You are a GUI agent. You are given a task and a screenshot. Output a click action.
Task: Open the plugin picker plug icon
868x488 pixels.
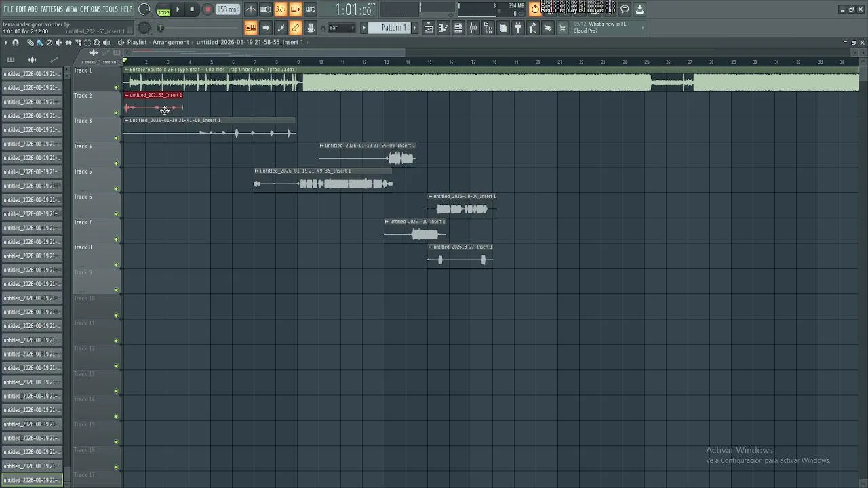[518, 28]
